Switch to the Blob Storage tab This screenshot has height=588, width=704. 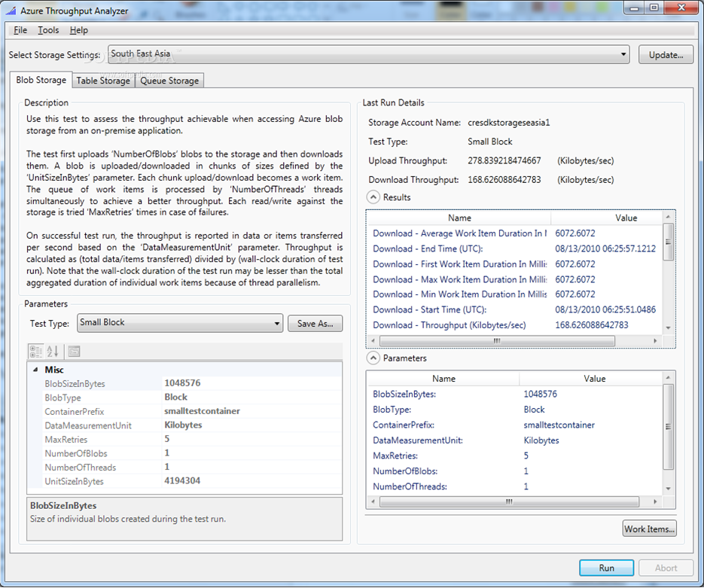point(41,80)
